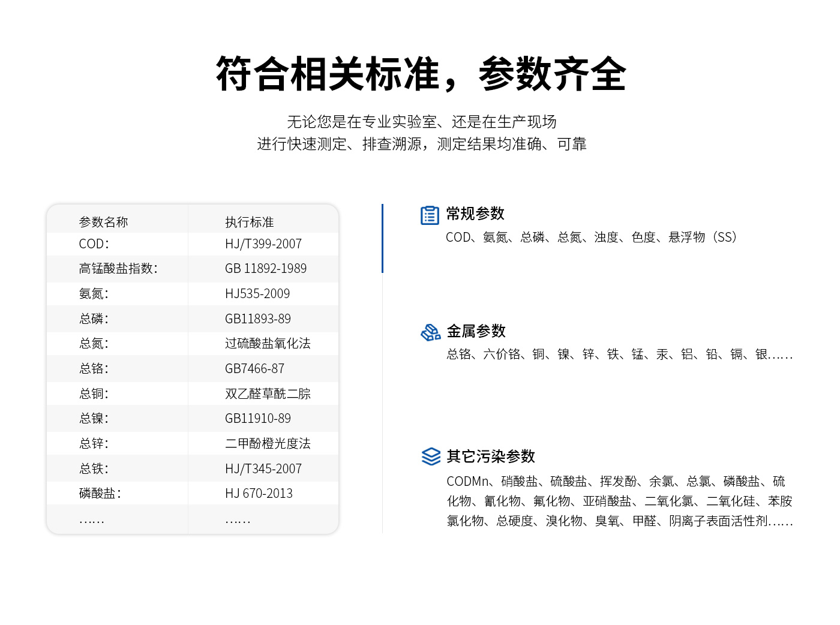Click the standard HJ 670-2013
The height and width of the screenshot is (625, 840).
click(259, 494)
